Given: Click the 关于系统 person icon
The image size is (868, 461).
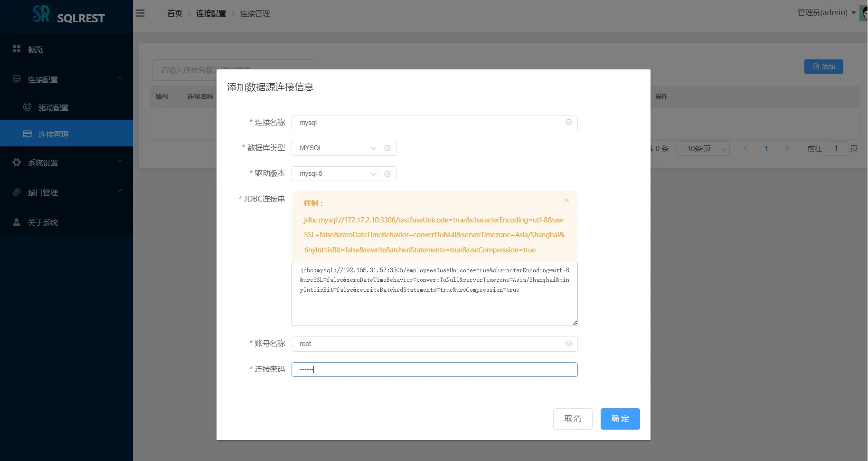Looking at the screenshot, I should [x=17, y=222].
